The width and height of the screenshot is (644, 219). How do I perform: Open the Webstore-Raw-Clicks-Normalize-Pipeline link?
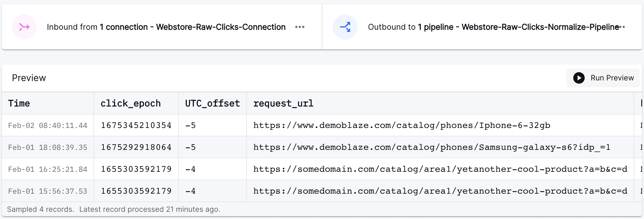540,27
